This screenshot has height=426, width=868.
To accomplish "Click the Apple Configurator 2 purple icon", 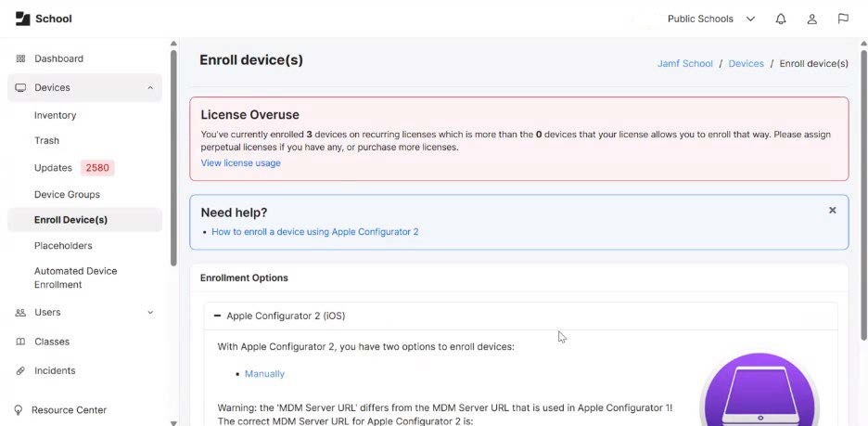I will tap(759, 390).
